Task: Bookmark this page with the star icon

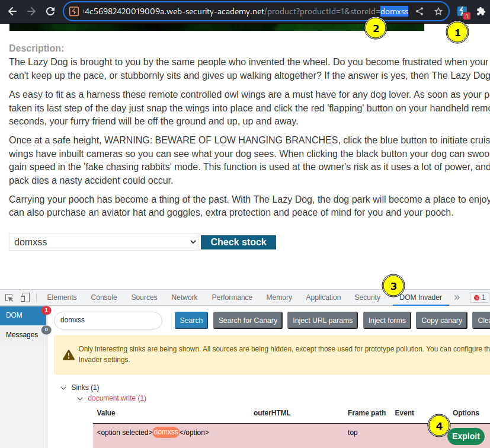Action: tap(438, 12)
